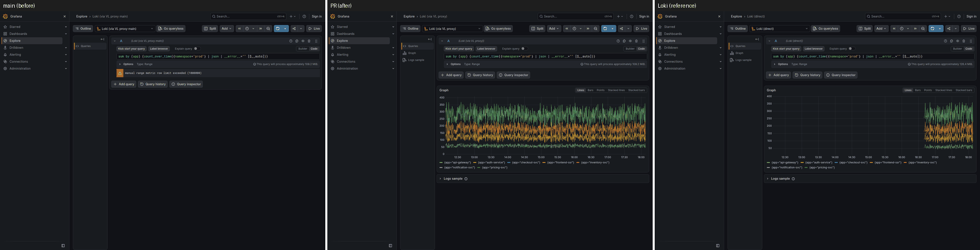
Task: Open Query inspector in PR (after)
Action: click(x=513, y=75)
